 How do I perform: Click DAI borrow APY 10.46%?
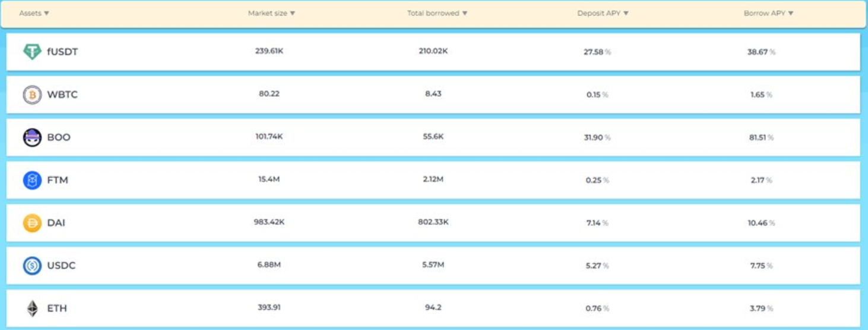(761, 223)
